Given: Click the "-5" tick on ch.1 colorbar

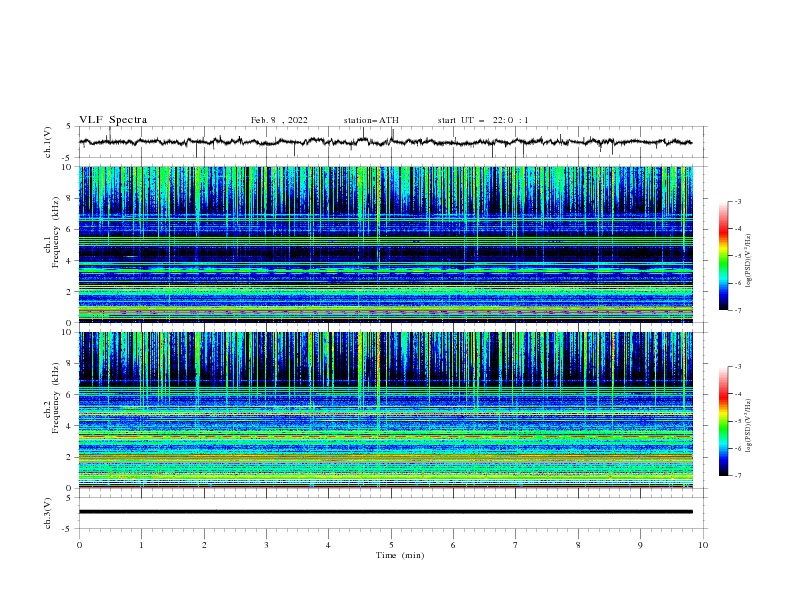Looking at the screenshot, I should tap(737, 256).
